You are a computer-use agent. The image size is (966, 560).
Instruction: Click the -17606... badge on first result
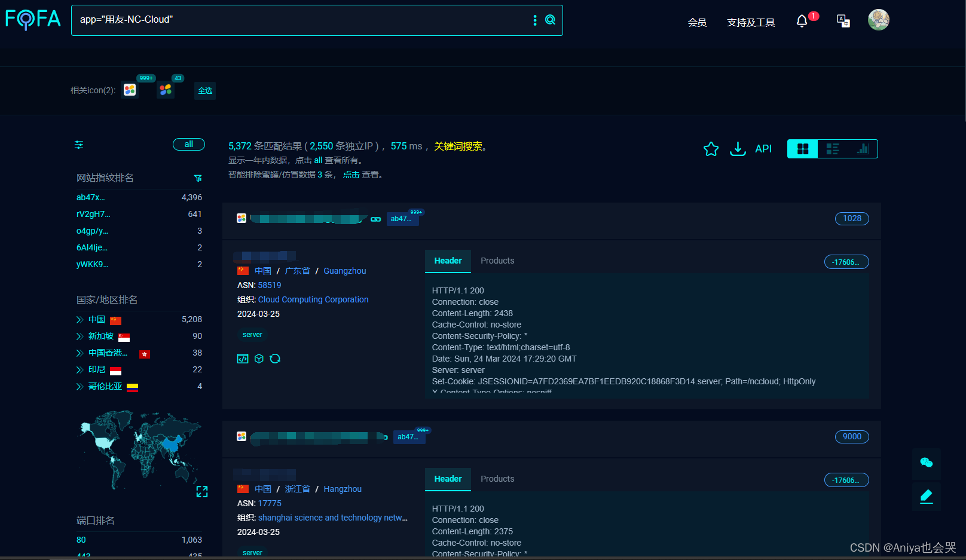[846, 262]
